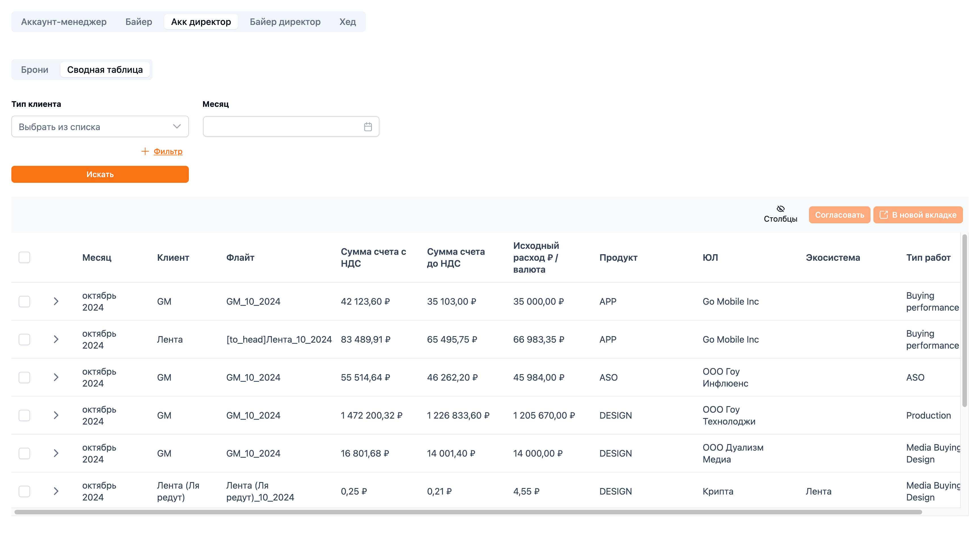Click external-link icon on В новой вкладке

883,215
